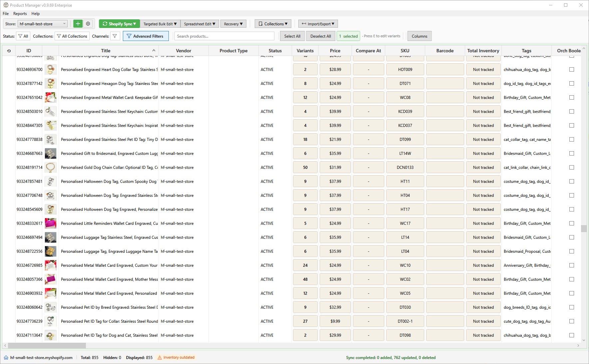Viewport: 589px width, 364px height.
Task: Check Orch Boolean for SKU HT11
Action: point(572,181)
